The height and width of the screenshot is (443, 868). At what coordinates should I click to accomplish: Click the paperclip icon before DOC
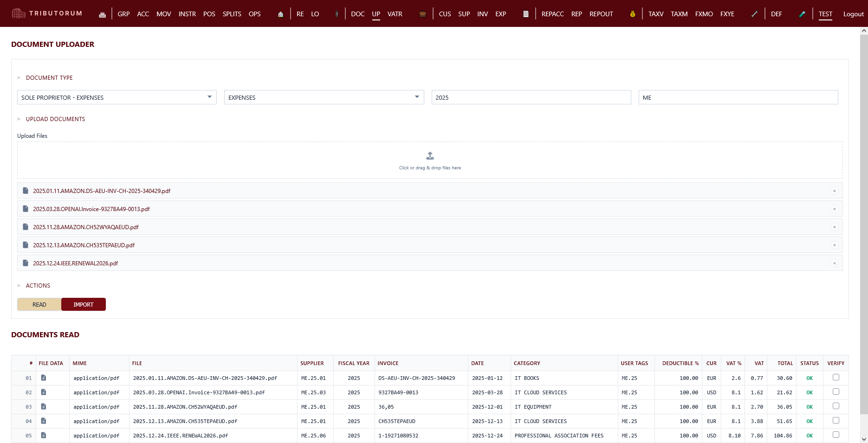[x=337, y=14]
